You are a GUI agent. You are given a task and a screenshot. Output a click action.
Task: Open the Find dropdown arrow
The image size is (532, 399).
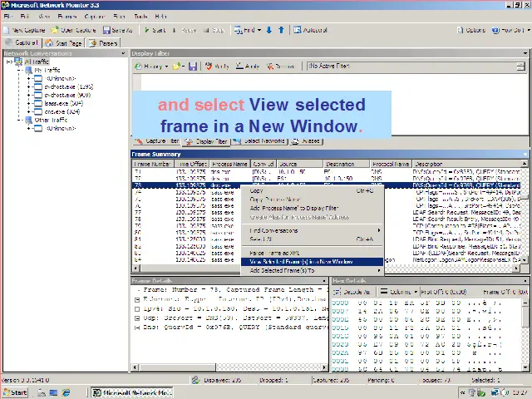tap(259, 30)
